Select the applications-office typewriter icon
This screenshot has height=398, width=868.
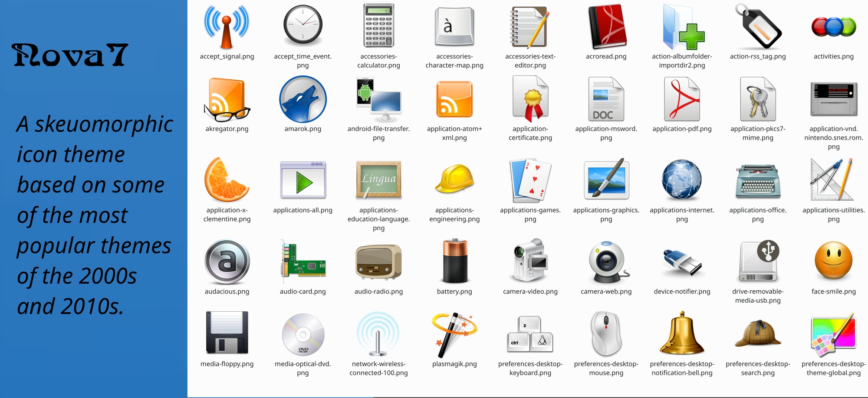(x=758, y=180)
